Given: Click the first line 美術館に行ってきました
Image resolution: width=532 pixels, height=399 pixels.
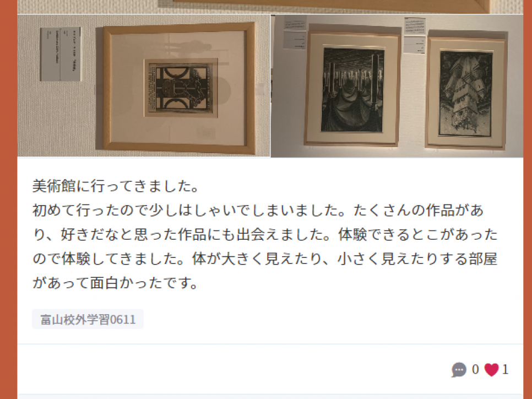Looking at the screenshot, I should (x=115, y=186).
